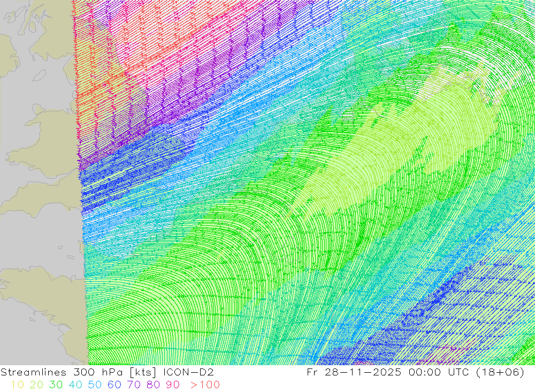Click the '00:00 UTC' time text

[x=439, y=372]
